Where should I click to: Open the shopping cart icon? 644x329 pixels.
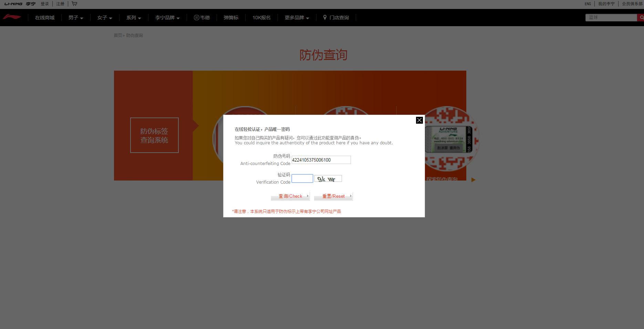(x=74, y=3)
